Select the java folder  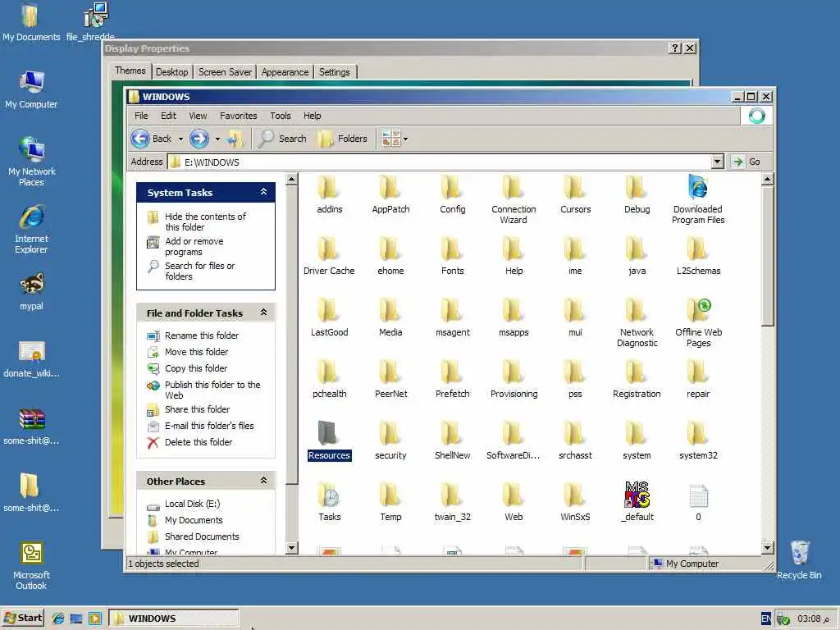[x=637, y=256]
